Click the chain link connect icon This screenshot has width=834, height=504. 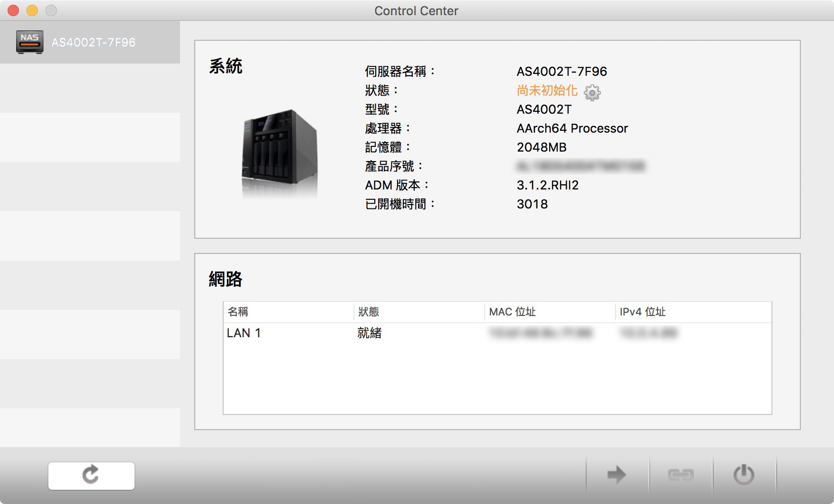[680, 475]
